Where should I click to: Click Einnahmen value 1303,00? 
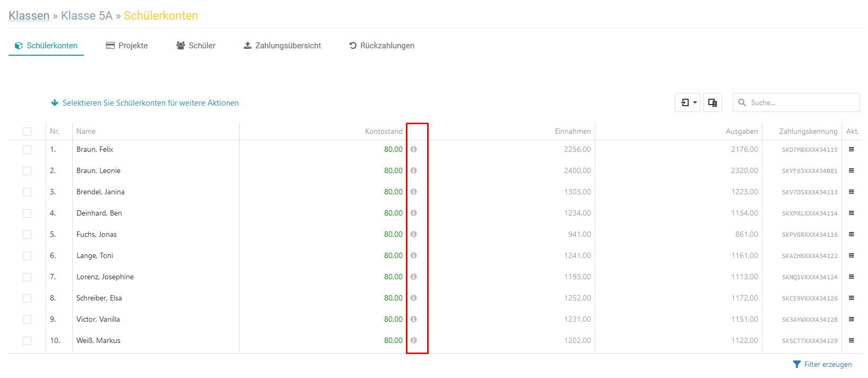577,192
